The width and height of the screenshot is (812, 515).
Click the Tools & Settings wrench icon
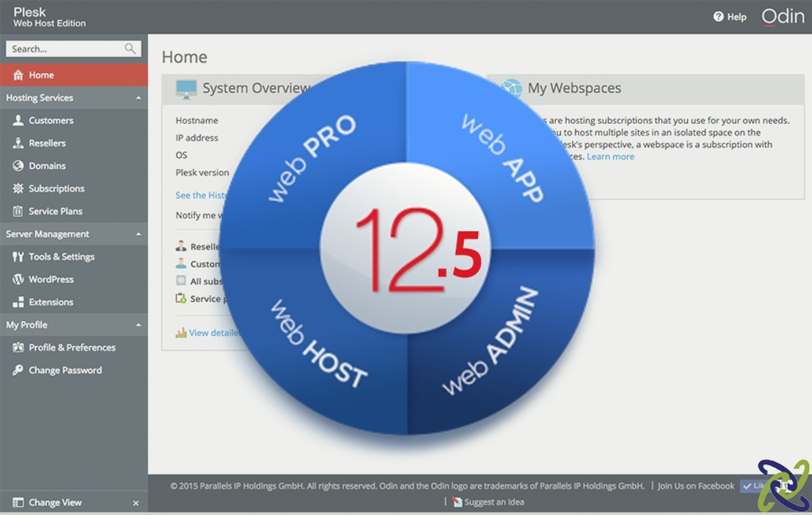coord(18,257)
